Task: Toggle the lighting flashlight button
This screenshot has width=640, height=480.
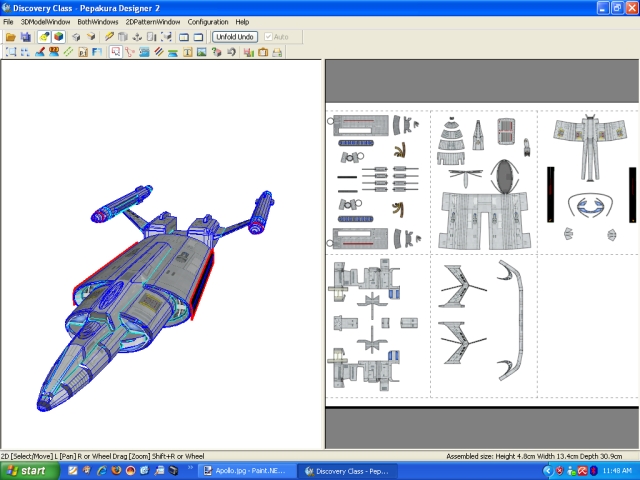Action: (x=44, y=37)
